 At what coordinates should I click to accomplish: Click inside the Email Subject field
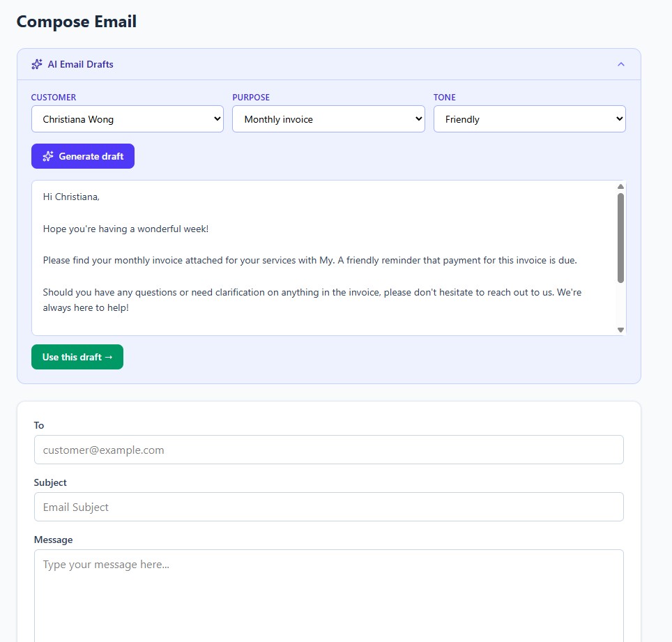[x=328, y=507]
